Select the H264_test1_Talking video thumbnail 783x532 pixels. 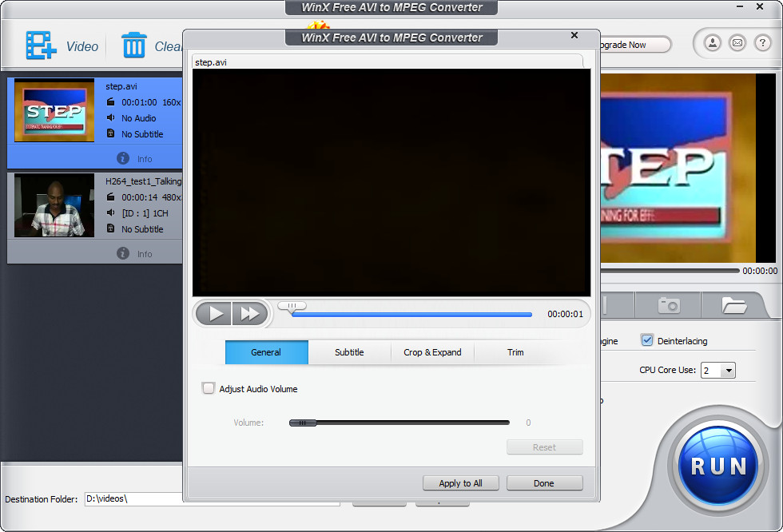click(x=54, y=204)
